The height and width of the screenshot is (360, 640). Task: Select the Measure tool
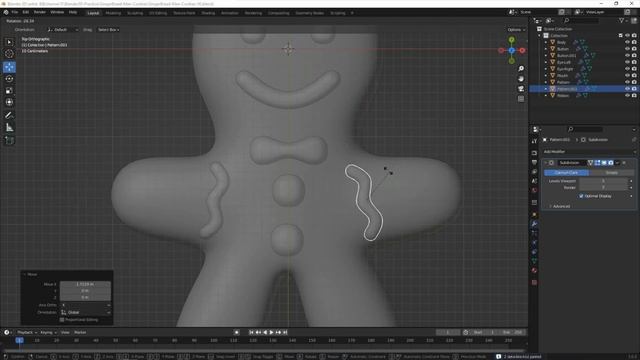pyautogui.click(x=9, y=128)
